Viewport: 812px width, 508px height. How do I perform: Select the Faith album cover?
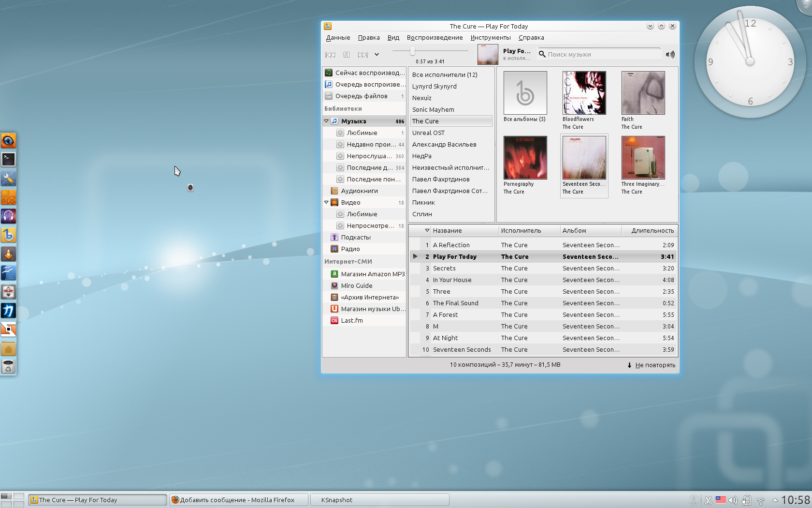(x=643, y=93)
